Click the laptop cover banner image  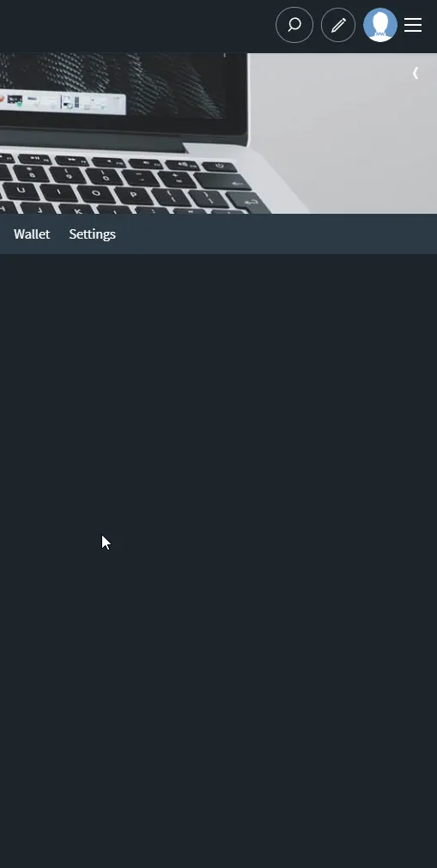tap(218, 133)
